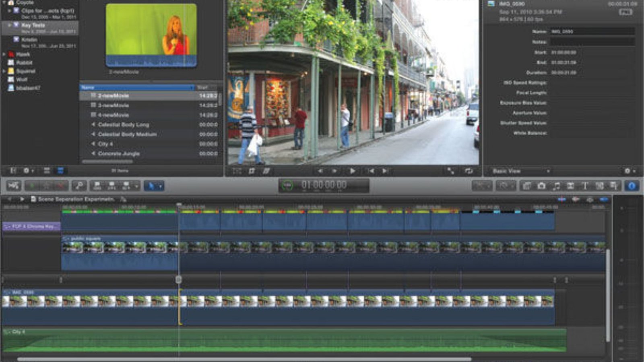The height and width of the screenshot is (362, 644).
Task: Click the Name field in Inspector
Action: (592, 31)
